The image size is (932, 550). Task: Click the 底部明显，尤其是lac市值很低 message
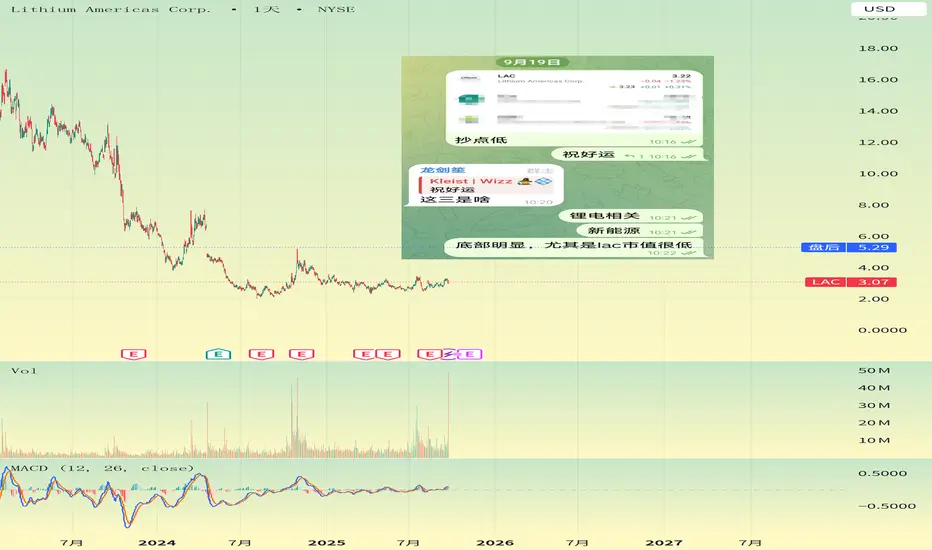tap(574, 245)
